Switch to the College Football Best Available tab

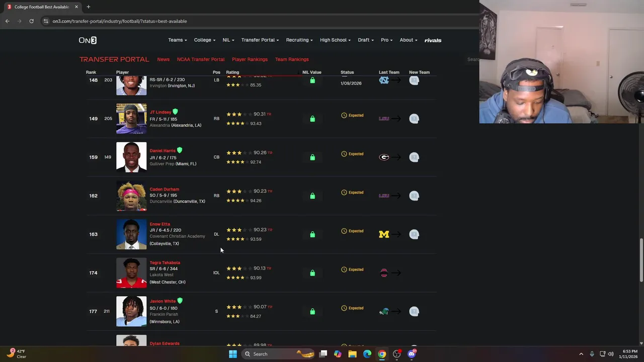tap(41, 7)
